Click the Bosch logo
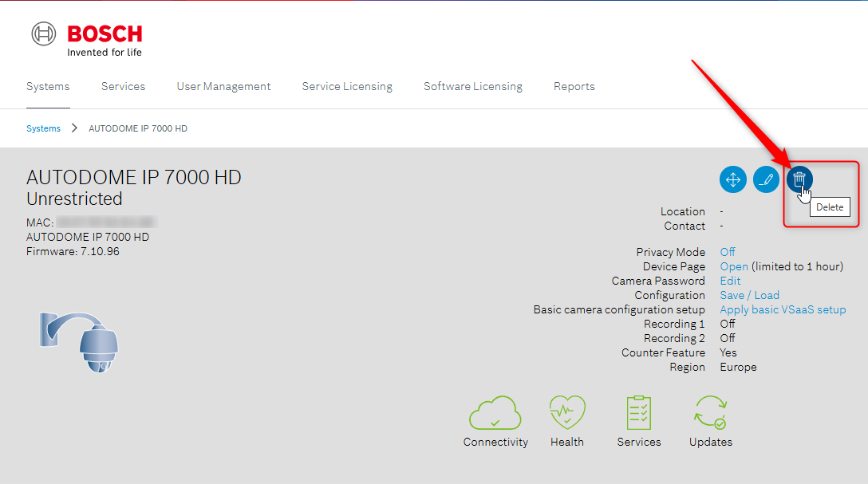868x484 pixels. (87, 40)
